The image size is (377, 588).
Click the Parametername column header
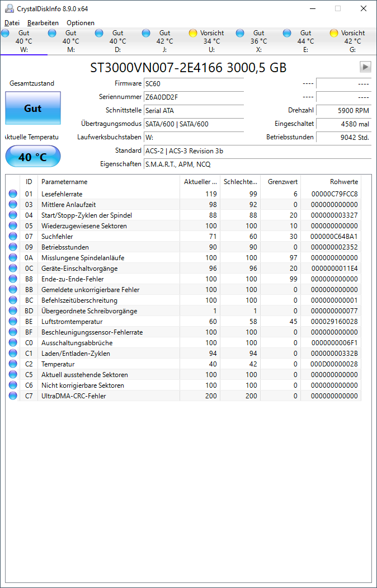click(109, 181)
